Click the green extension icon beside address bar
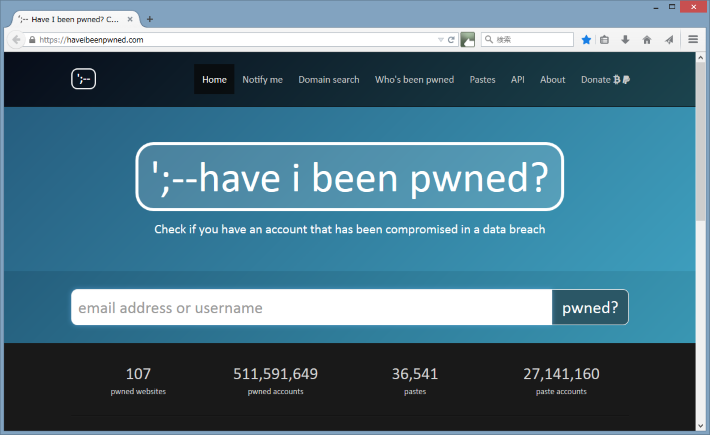This screenshot has width=710, height=435. (x=468, y=40)
